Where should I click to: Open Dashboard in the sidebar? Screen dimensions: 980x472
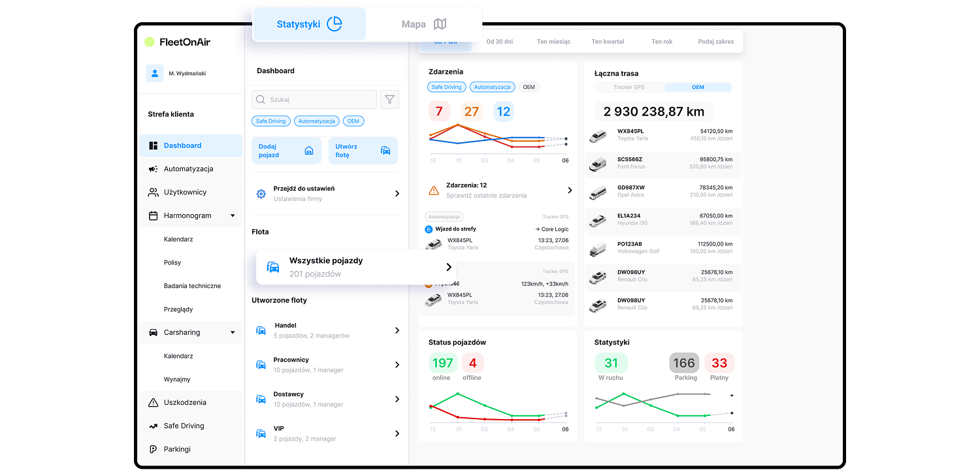190,146
